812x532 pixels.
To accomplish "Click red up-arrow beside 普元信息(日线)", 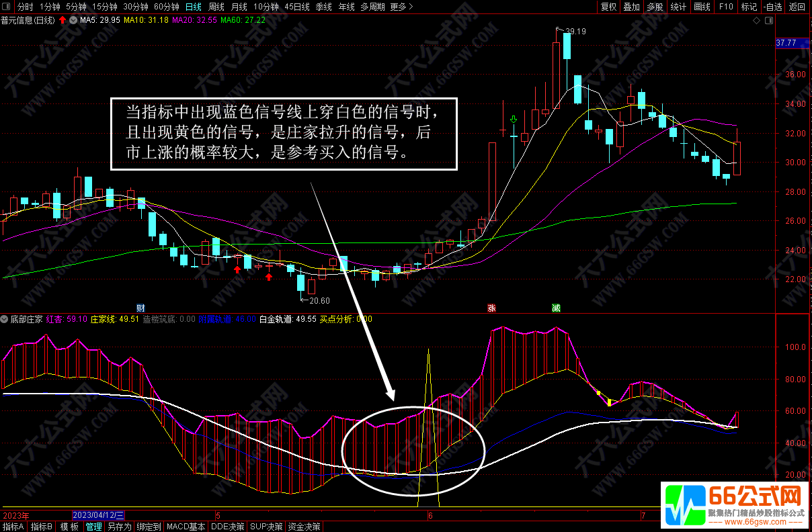I will click(x=63, y=20).
